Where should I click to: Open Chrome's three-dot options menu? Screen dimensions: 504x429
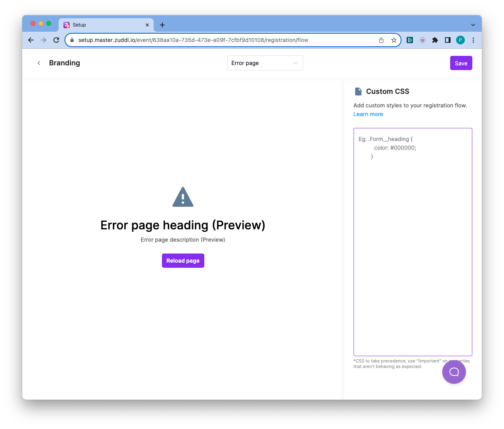[x=473, y=40]
